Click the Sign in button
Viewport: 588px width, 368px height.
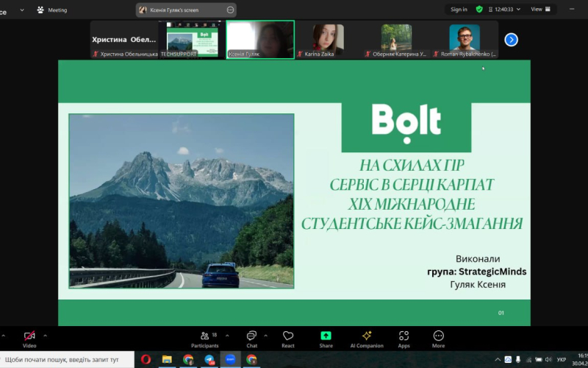coord(459,10)
